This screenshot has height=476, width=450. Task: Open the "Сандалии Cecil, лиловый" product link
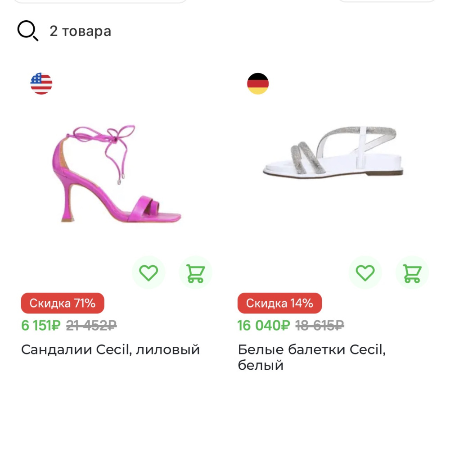(110, 349)
